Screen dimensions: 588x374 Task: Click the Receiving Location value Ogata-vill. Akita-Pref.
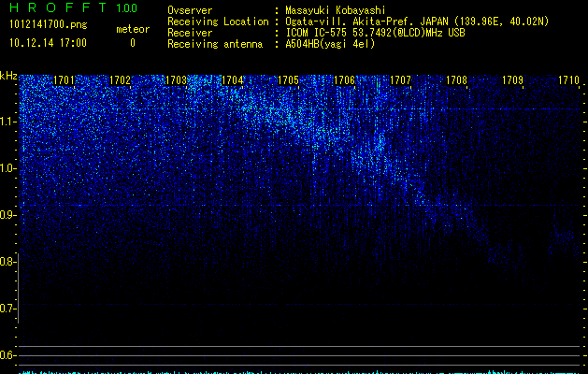pos(351,22)
